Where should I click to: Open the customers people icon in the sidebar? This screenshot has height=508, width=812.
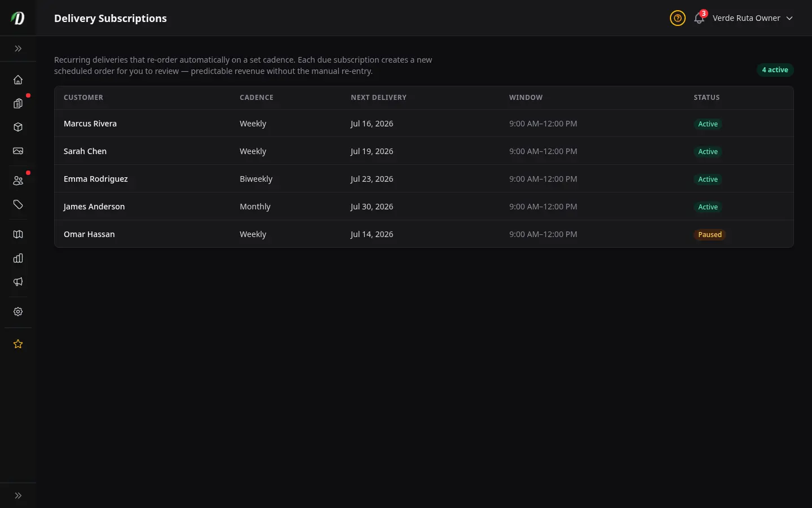coord(18,181)
